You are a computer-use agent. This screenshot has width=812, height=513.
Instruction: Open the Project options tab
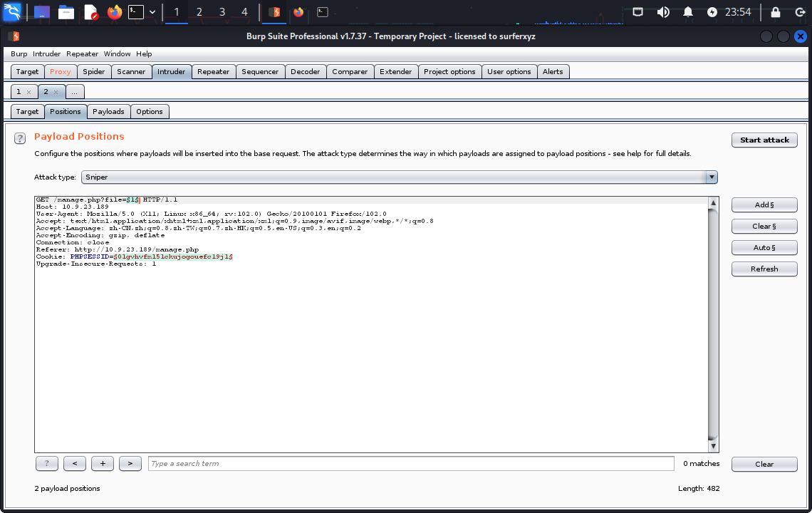[449, 71]
